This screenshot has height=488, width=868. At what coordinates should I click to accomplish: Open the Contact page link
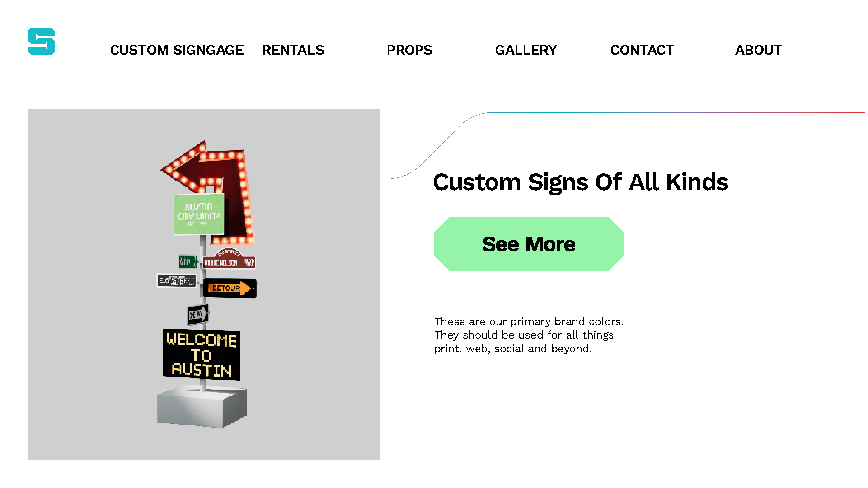(642, 50)
